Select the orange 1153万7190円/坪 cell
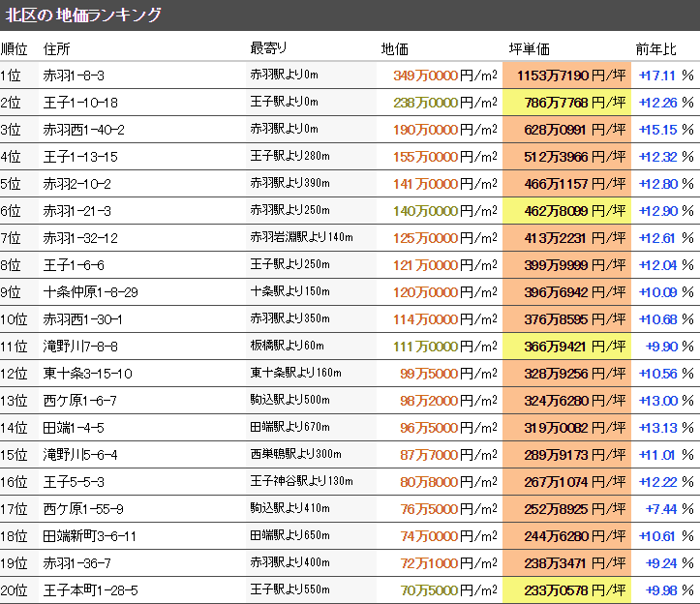The width and height of the screenshot is (700, 604). pyautogui.click(x=566, y=75)
